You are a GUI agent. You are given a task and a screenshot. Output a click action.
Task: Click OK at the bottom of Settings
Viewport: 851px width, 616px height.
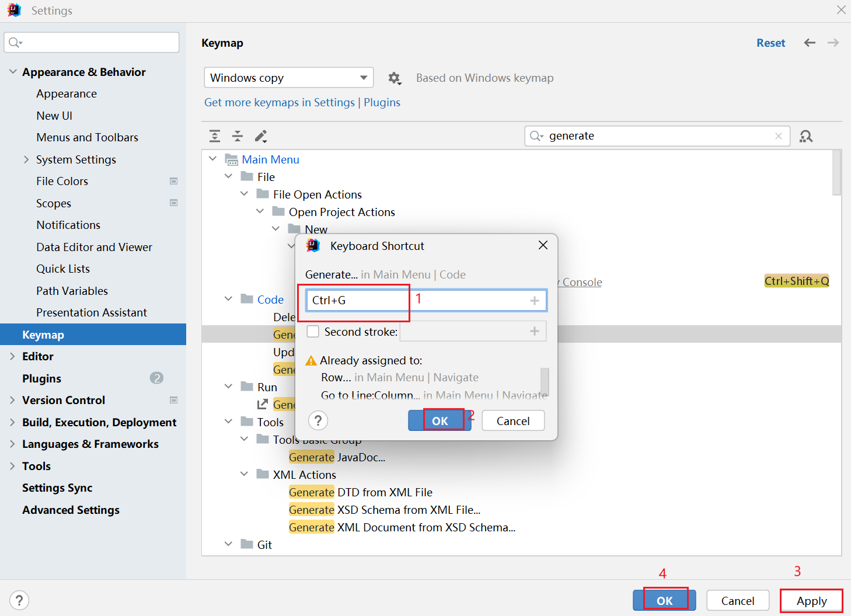(664, 600)
